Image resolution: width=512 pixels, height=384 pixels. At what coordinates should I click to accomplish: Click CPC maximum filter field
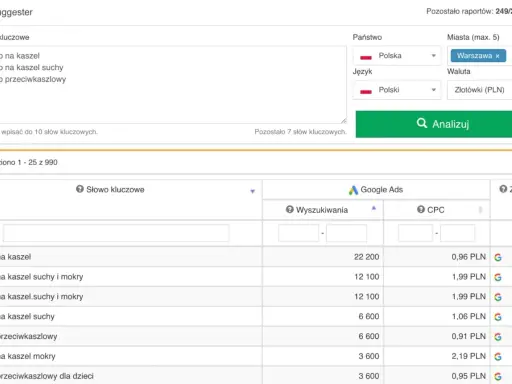[458, 233]
